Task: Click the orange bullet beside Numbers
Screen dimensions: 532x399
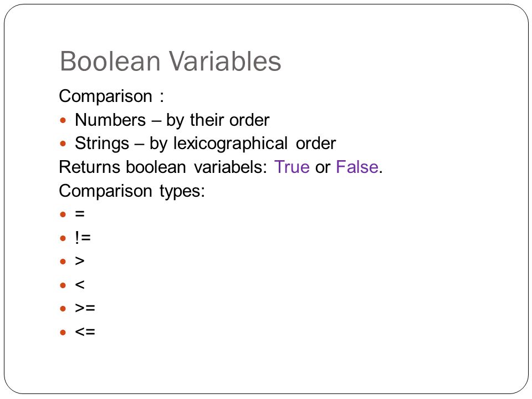Action: point(63,120)
